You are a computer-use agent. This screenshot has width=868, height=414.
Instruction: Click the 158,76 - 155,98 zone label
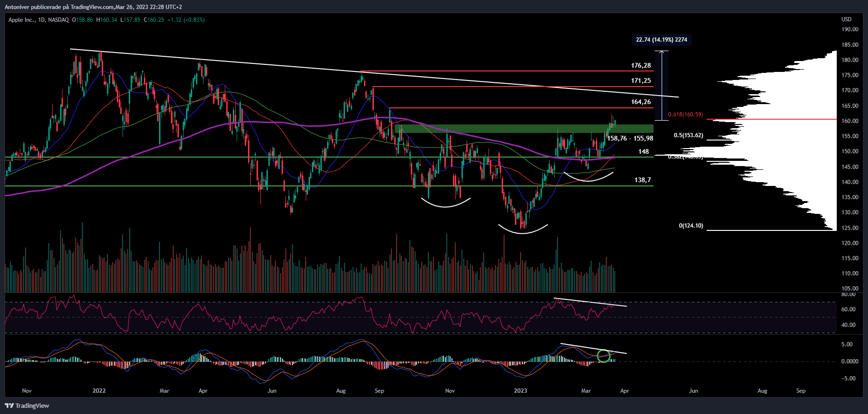point(630,139)
